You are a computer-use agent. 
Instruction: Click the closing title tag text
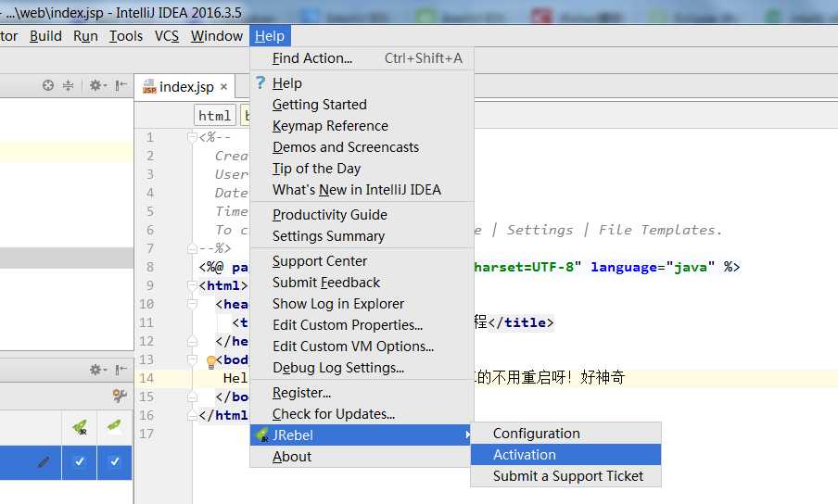(521, 322)
